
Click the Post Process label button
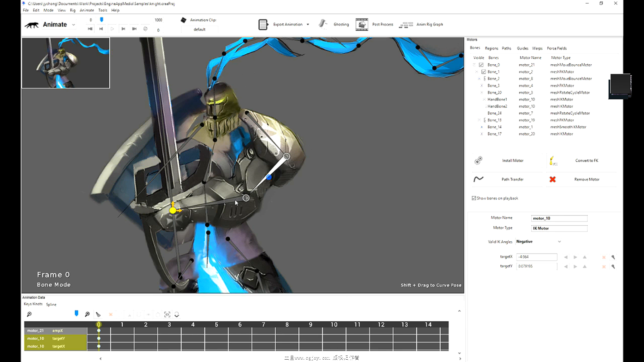383,25
